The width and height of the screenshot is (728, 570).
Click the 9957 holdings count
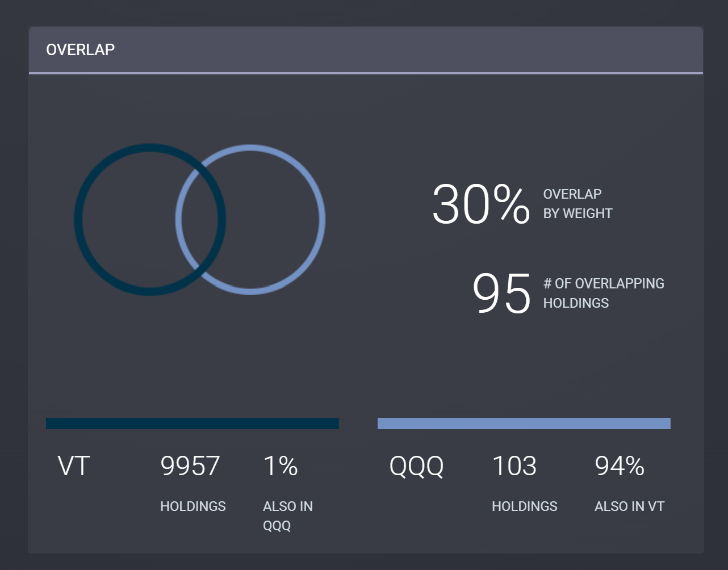click(x=190, y=466)
